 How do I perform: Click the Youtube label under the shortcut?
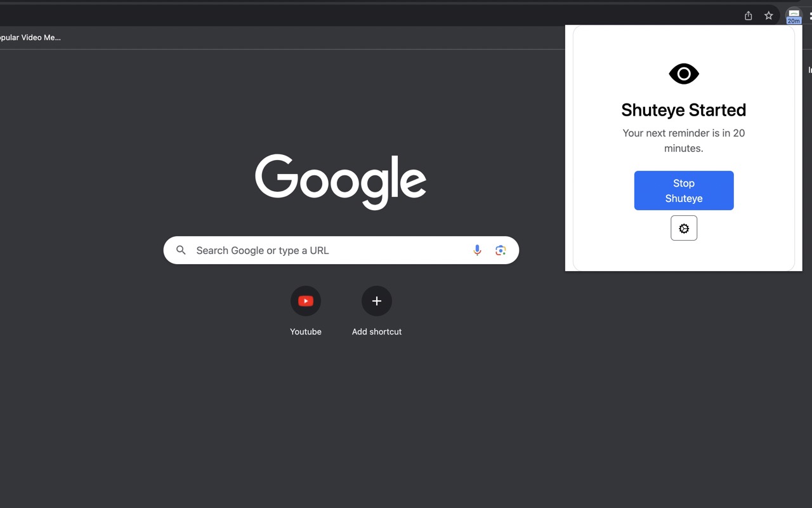click(306, 331)
